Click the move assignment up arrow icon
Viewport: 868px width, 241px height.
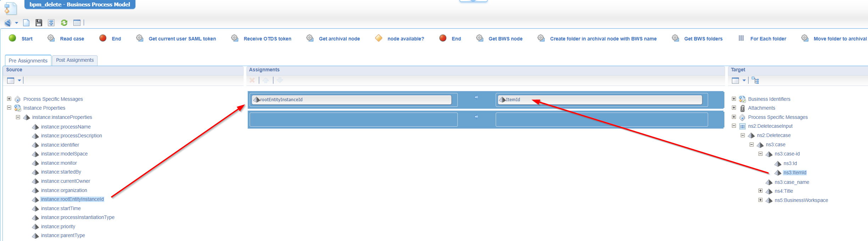266,80
